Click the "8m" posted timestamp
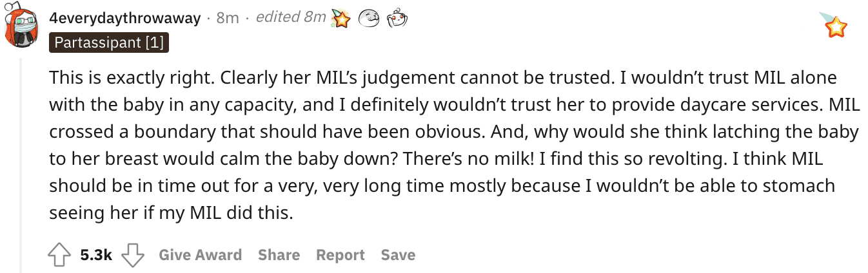868x273 pixels. [228, 18]
